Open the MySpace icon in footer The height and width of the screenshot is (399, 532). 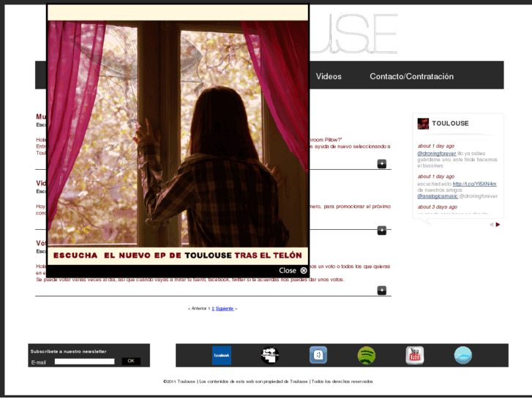270,355
